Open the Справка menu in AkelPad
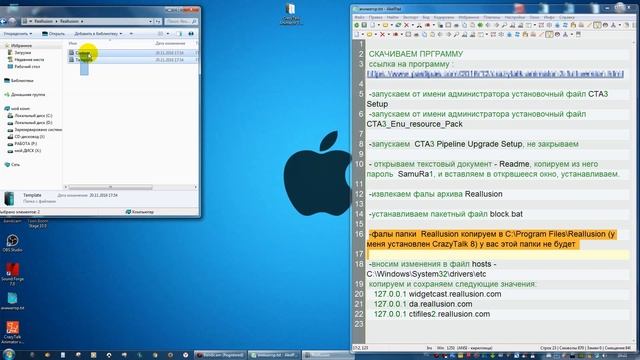 pyautogui.click(x=567, y=18)
